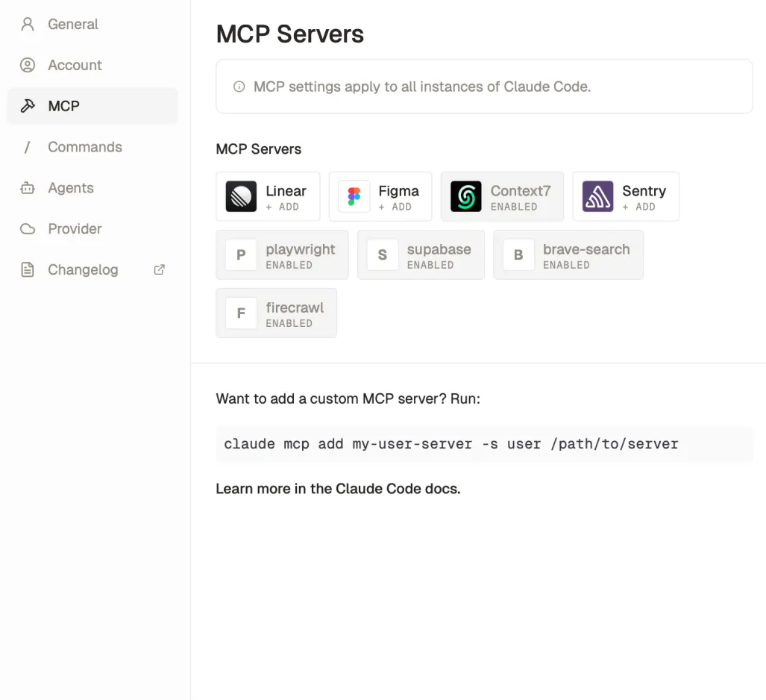Image resolution: width=766 pixels, height=700 pixels.
Task: Switch to the Agents section
Action: click(92, 188)
